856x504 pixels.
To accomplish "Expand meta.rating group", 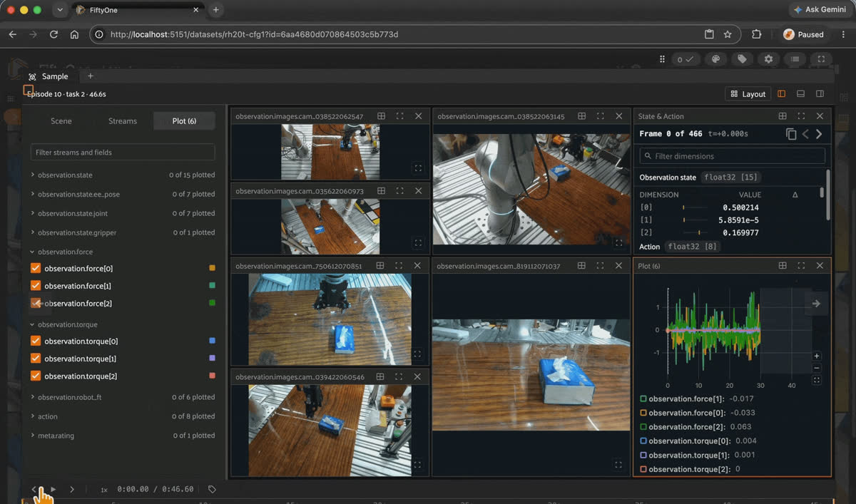I will tap(123, 436).
